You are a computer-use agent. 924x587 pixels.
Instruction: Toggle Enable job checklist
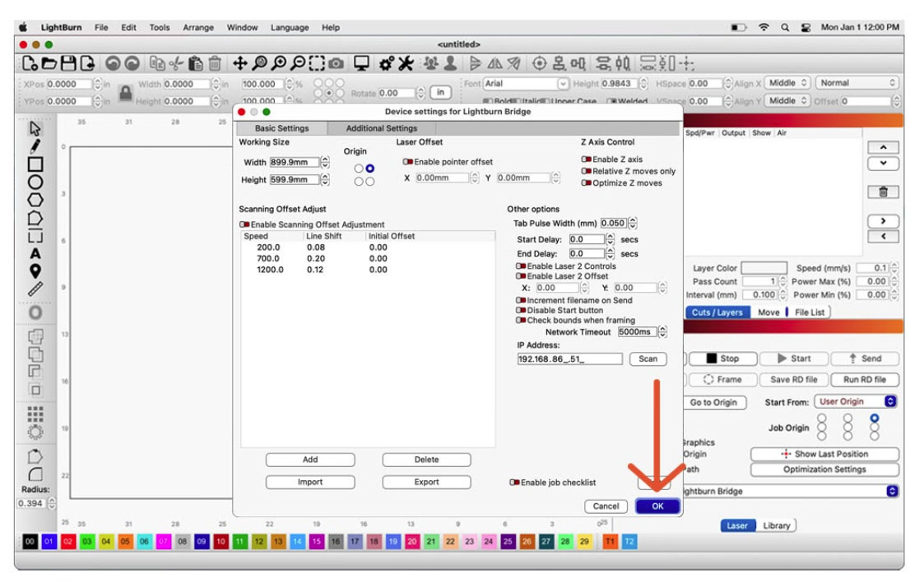(x=514, y=483)
